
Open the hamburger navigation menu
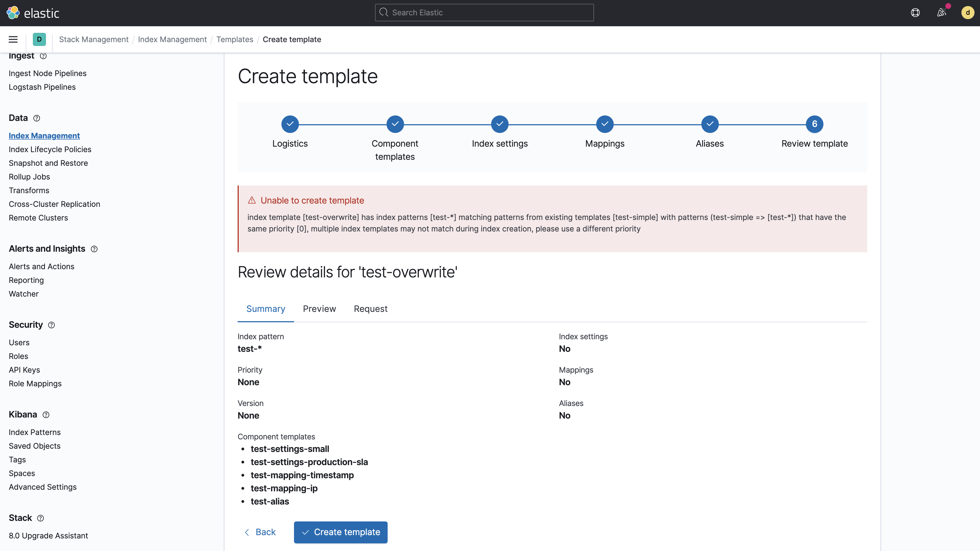pyautogui.click(x=13, y=40)
